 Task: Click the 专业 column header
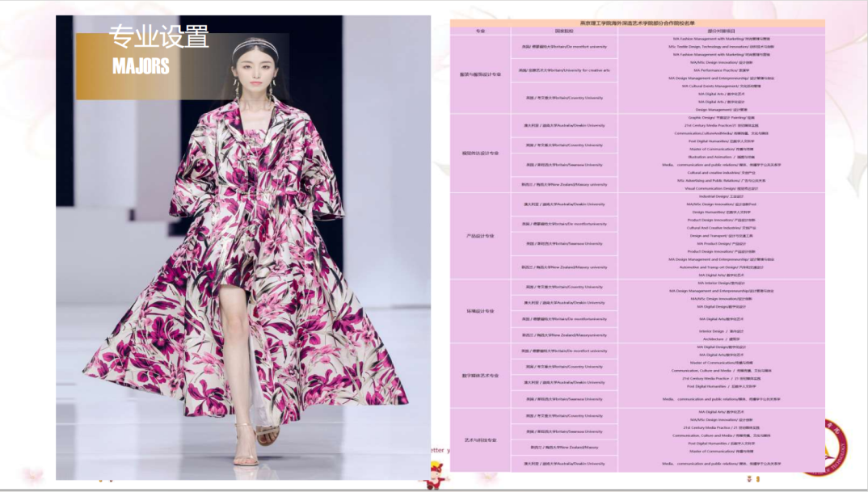[x=480, y=31]
